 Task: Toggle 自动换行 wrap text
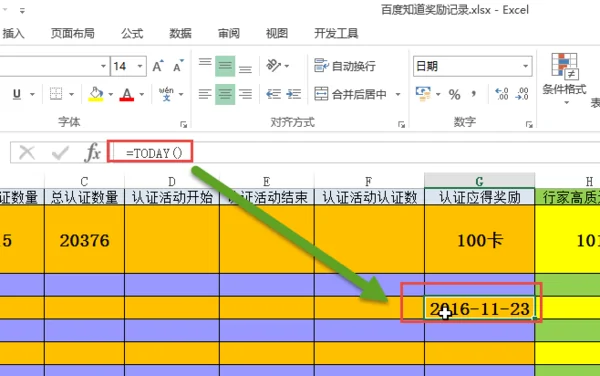pyautogui.click(x=345, y=66)
